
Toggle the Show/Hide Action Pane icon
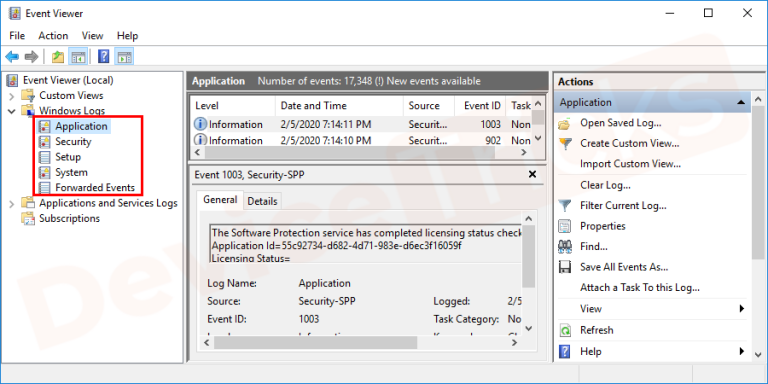(123, 57)
